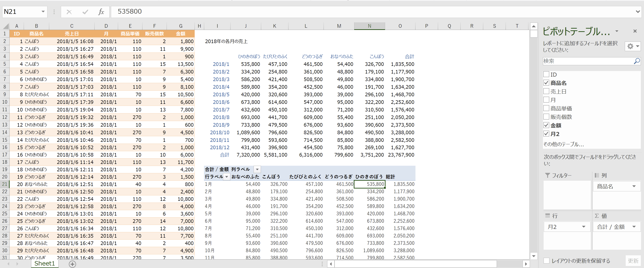Click the horizontal scrollbar thumb
Screen dimensions: 644x268
[415, 264]
